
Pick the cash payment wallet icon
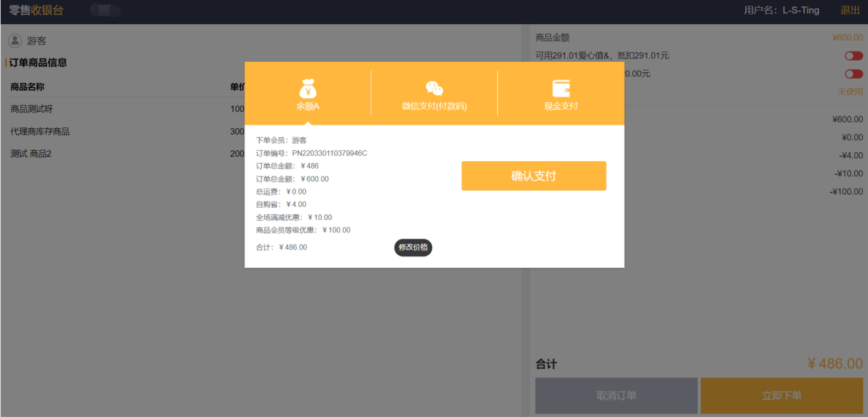tap(561, 88)
